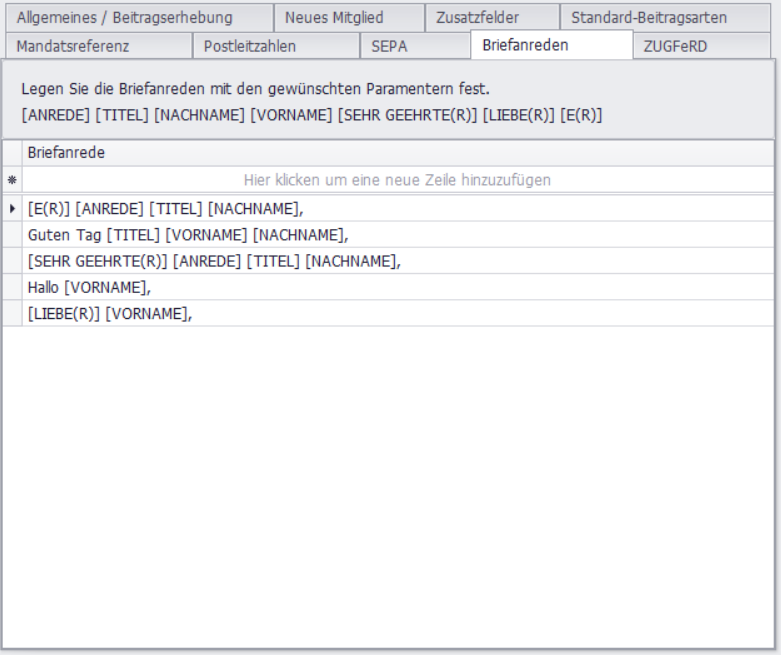Open the ZUGFeRD tab
Screen dimensions: 781x655
tap(676, 46)
